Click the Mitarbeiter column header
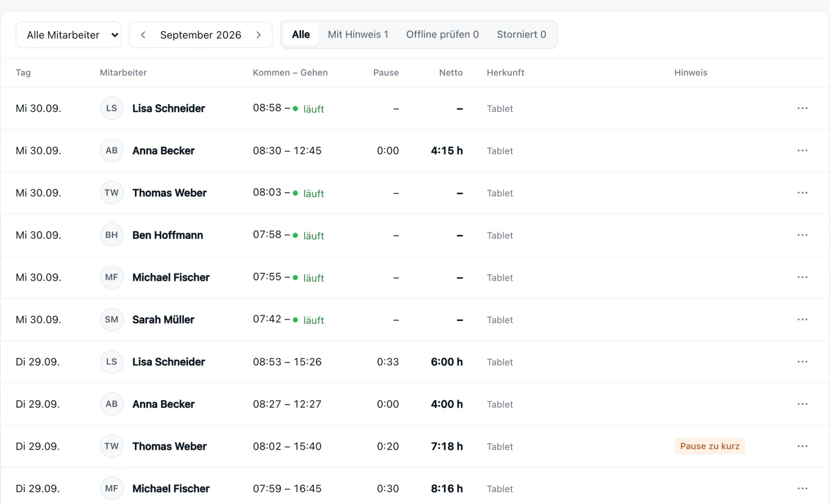 pos(123,73)
